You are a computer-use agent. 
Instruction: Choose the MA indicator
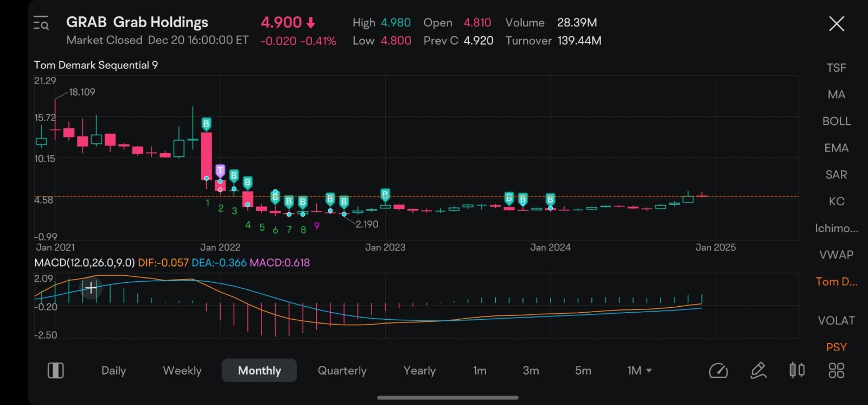click(x=836, y=94)
